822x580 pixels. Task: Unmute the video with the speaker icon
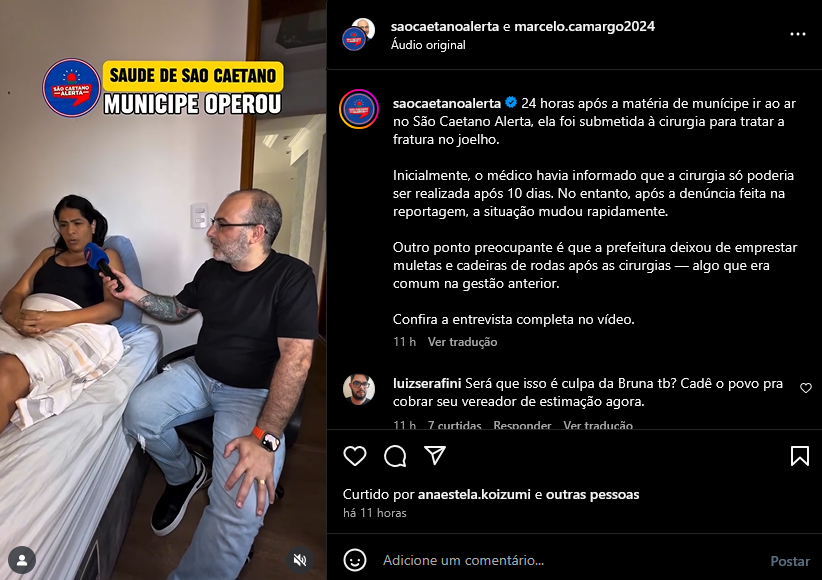(300, 560)
